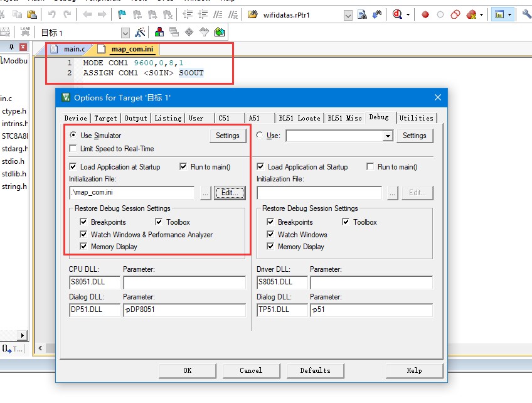This screenshot has height=403, width=532.
Task: Open Manage Project Items colored blocks icon
Action: (159, 32)
